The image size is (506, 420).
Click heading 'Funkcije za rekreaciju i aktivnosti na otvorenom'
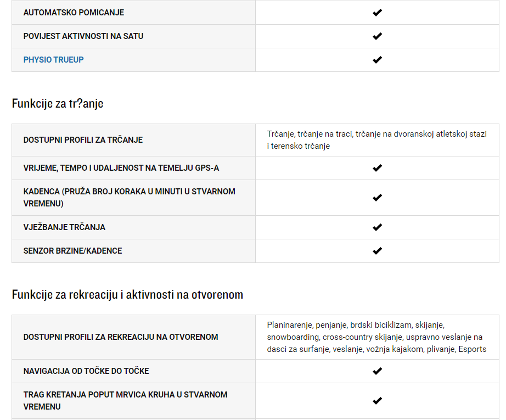click(127, 295)
